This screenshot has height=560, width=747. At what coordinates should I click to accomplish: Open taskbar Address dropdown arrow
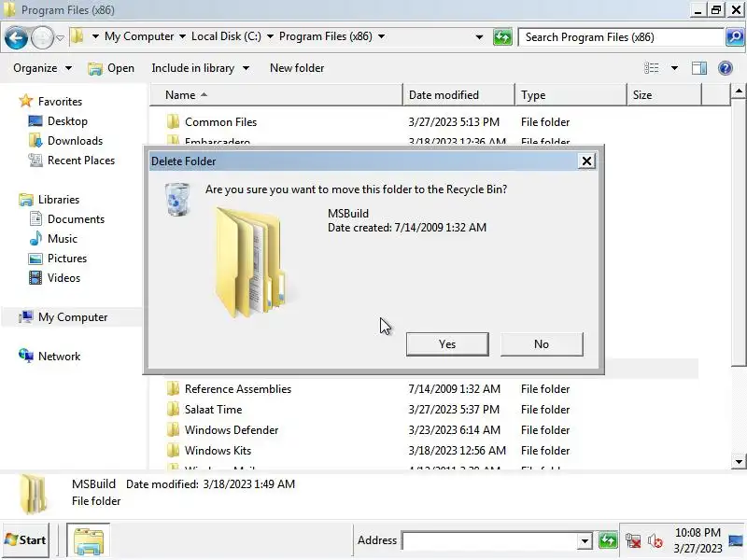coord(585,541)
